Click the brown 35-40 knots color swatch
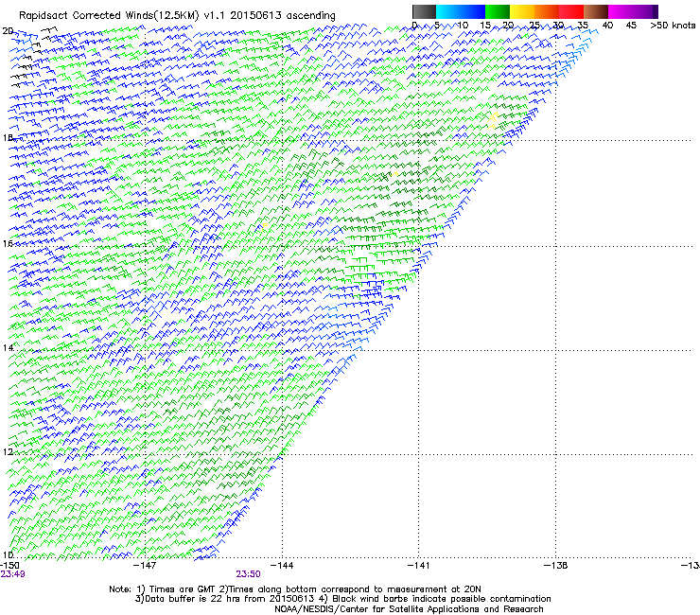Viewport: 700px width, 615px height. tap(596, 11)
